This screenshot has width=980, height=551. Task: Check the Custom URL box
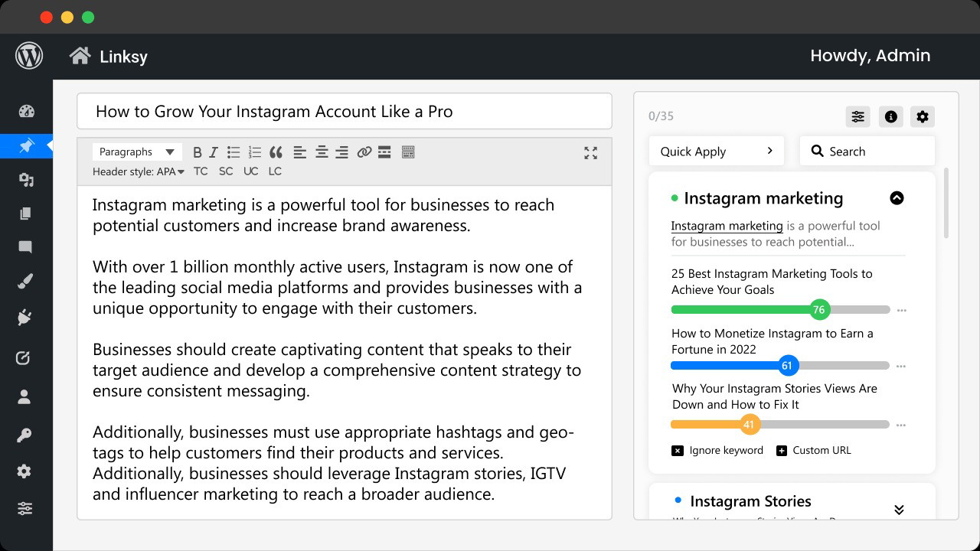[x=782, y=451]
